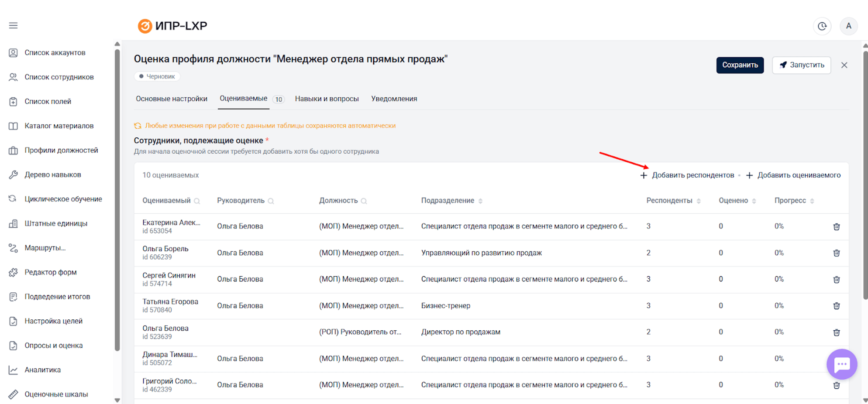Sort the Подразделение column
The width and height of the screenshot is (868, 404).
[480, 200]
